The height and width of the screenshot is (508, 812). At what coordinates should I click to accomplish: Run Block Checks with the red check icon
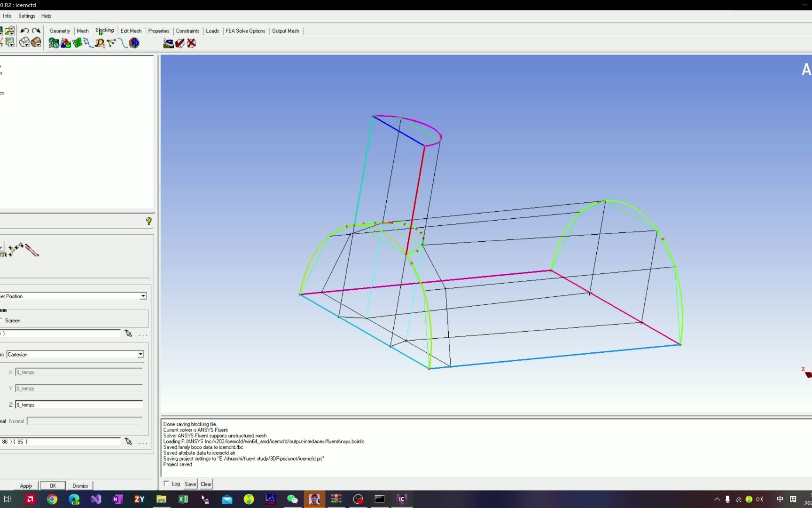(x=180, y=43)
